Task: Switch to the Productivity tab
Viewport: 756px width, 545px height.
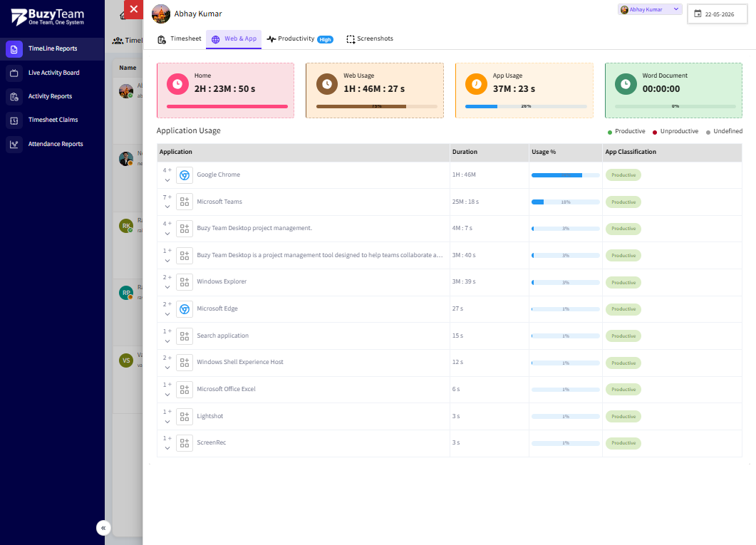Action: 299,39
